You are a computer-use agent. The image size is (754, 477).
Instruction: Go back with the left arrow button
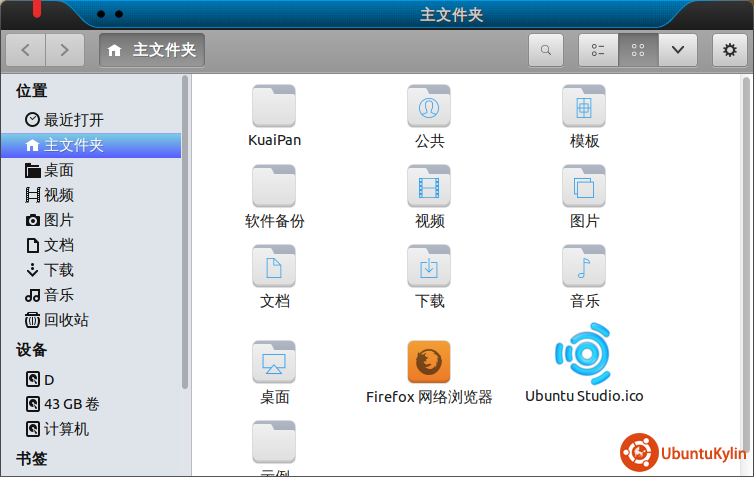pyautogui.click(x=25, y=50)
